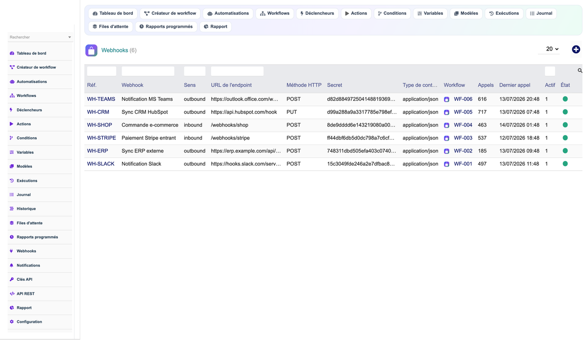The width and height of the screenshot is (588, 364).
Task: Click the green status dot for WH-ERP
Action: pyautogui.click(x=565, y=151)
